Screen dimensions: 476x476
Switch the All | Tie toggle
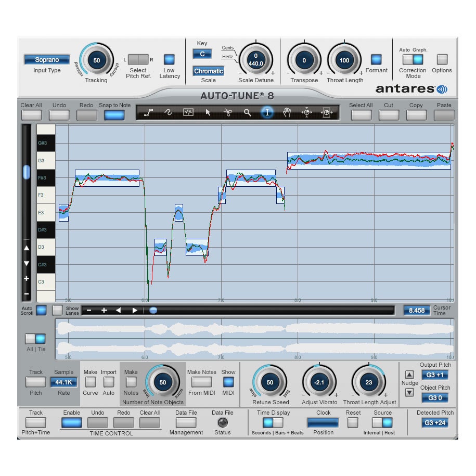tap(35, 339)
